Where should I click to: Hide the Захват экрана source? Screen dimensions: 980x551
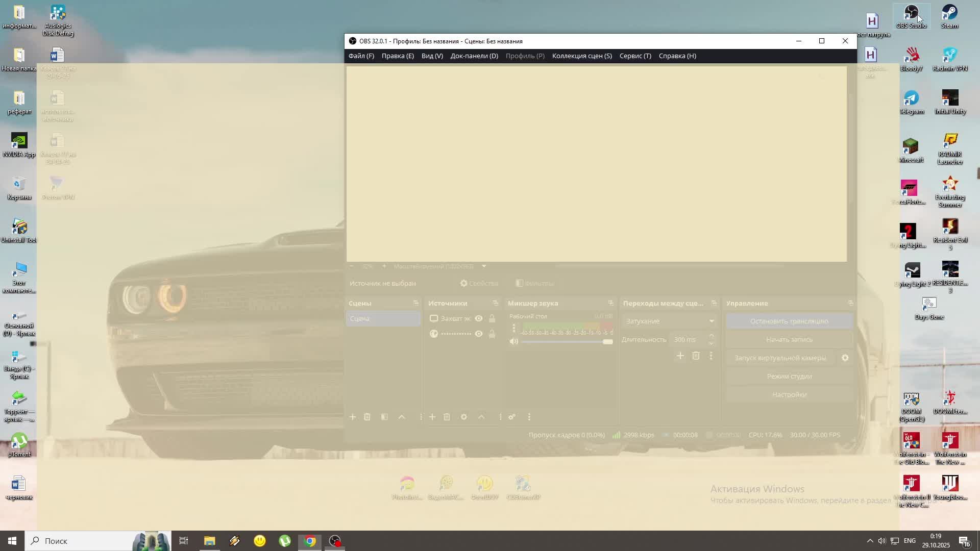[479, 319]
